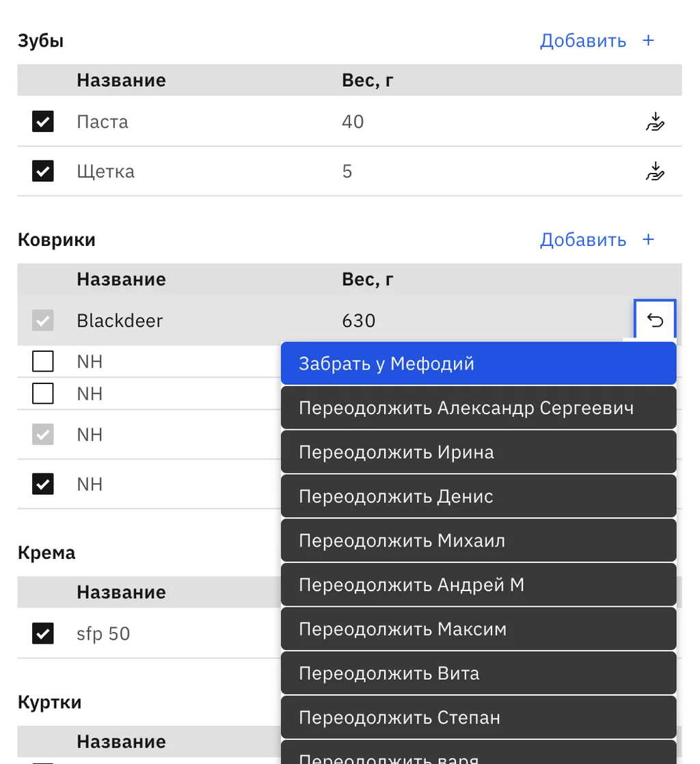Pick Переодолжить Михаил in dropdown
700x764 pixels.
tap(478, 541)
